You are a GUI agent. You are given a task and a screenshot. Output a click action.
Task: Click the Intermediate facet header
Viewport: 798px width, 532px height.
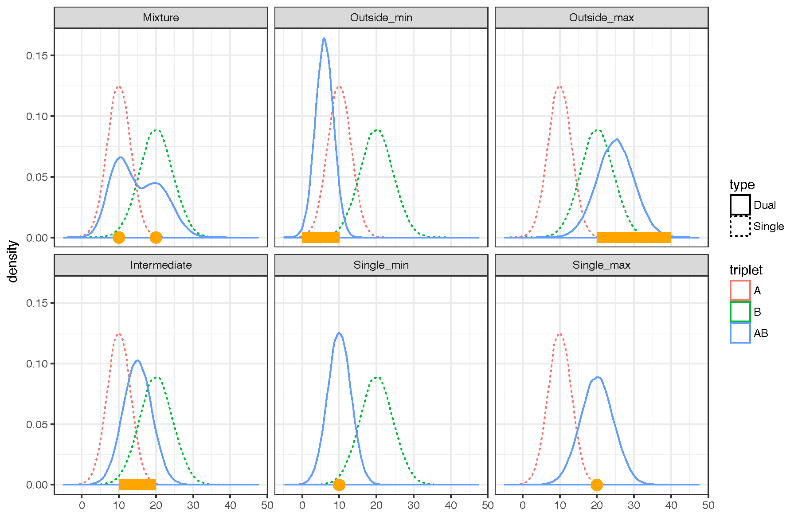pyautogui.click(x=160, y=265)
